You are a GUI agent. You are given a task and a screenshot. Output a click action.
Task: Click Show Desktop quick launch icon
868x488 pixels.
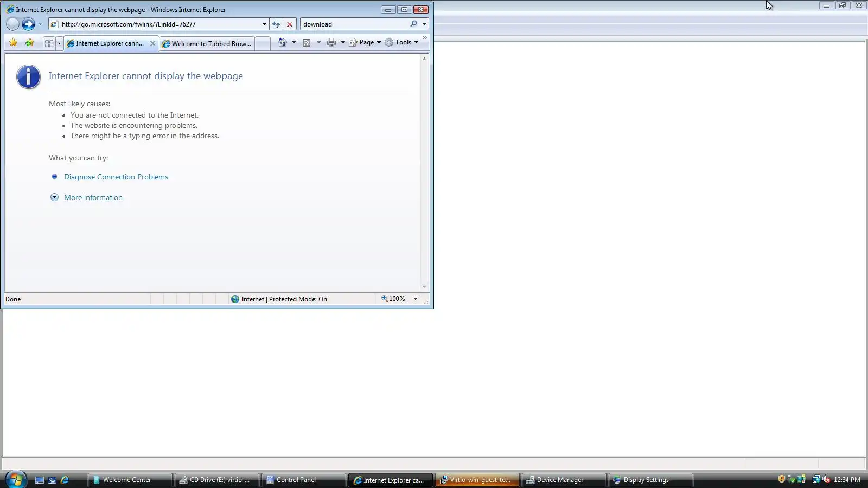click(x=40, y=480)
